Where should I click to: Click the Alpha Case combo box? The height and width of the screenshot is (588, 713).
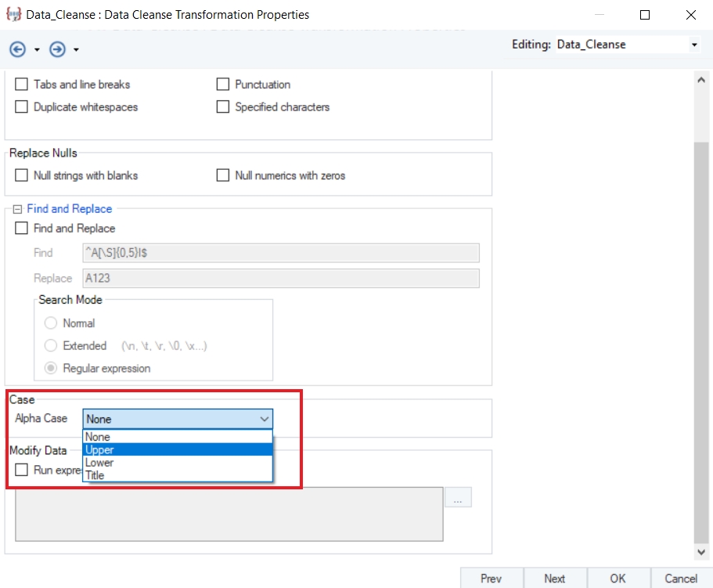tap(178, 419)
